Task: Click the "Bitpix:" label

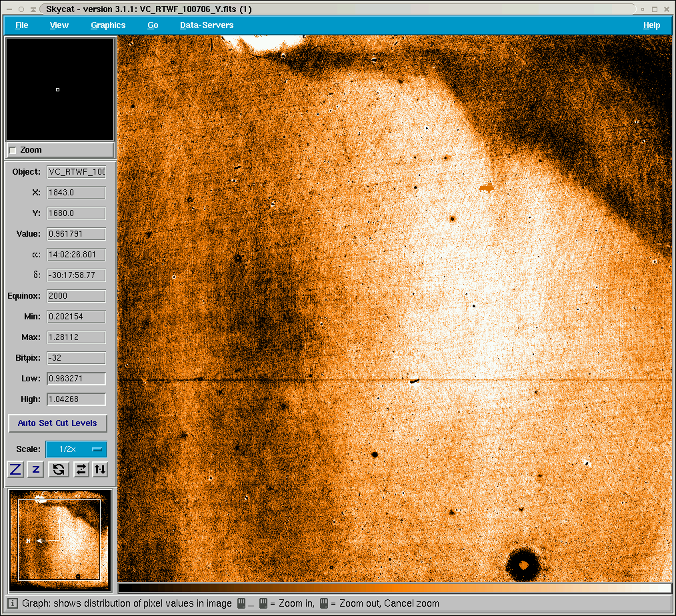Action: tap(28, 358)
